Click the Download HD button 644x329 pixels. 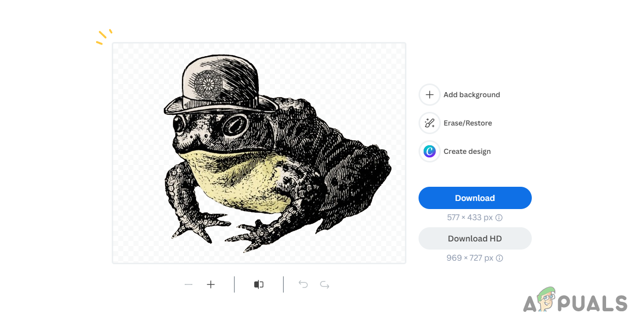474,238
